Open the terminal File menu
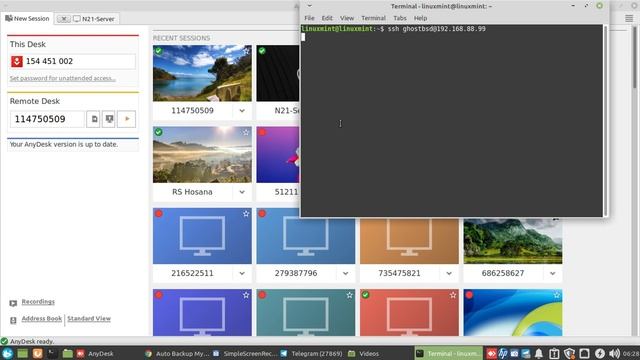 (x=309, y=18)
